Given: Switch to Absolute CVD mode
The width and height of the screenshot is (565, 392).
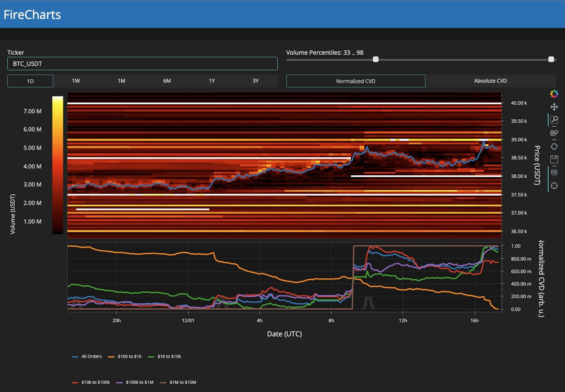Looking at the screenshot, I should [490, 81].
